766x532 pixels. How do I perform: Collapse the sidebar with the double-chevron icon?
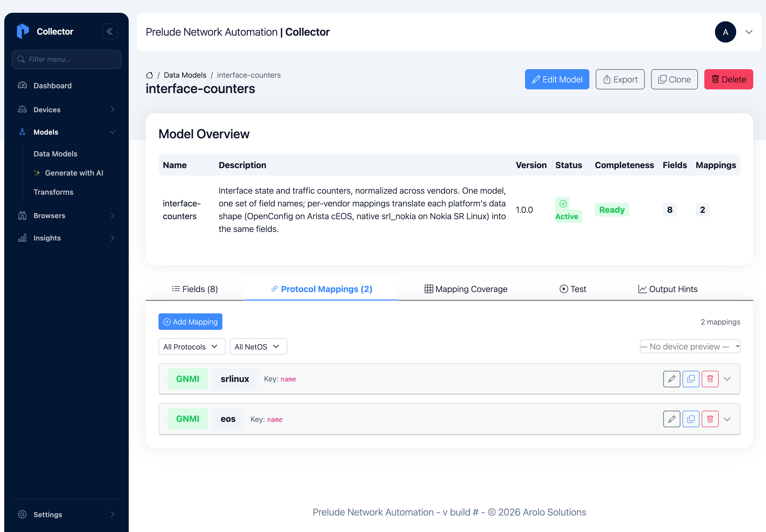[110, 31]
